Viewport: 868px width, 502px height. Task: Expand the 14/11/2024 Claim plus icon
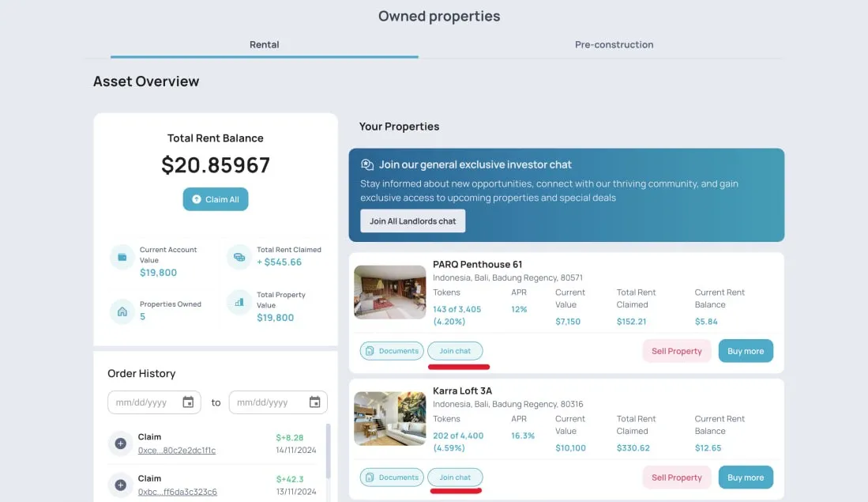(120, 443)
